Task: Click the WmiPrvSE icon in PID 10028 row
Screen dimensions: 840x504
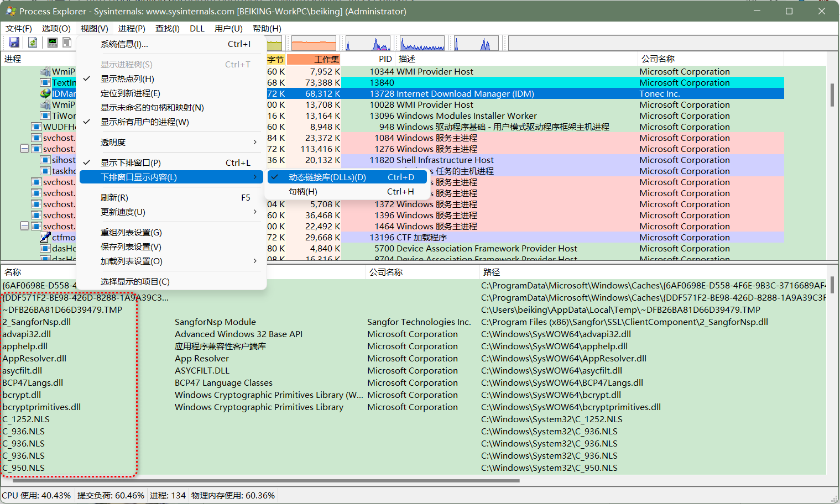Action: [46, 105]
